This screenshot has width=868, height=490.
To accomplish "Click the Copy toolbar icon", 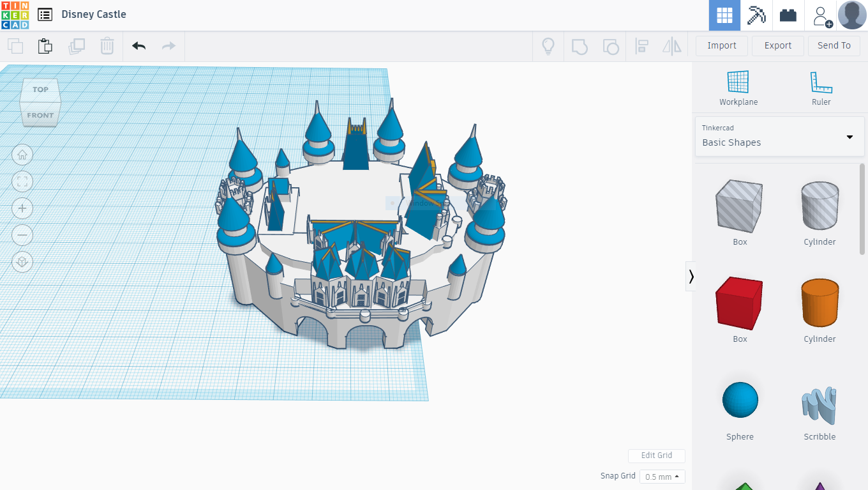I will point(15,46).
